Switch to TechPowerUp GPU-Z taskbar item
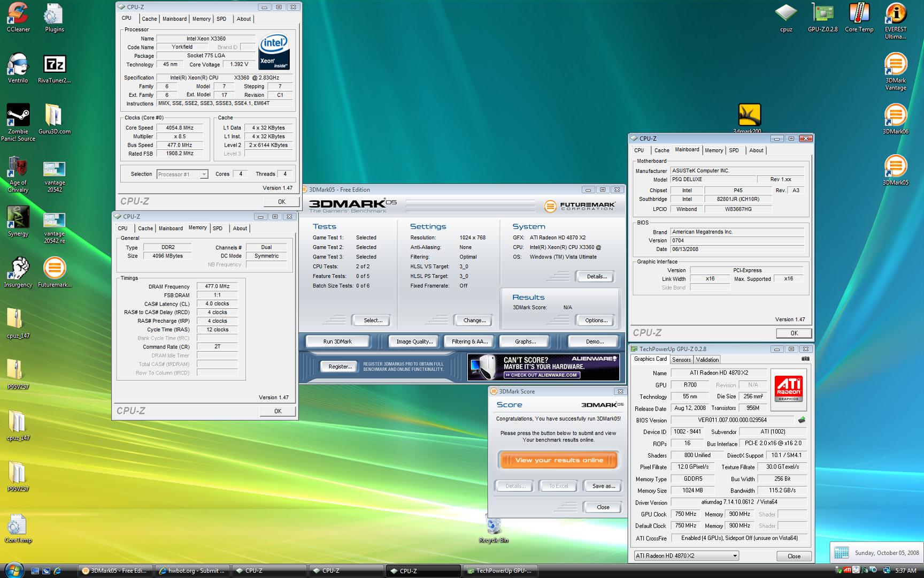The height and width of the screenshot is (578, 924). click(499, 571)
